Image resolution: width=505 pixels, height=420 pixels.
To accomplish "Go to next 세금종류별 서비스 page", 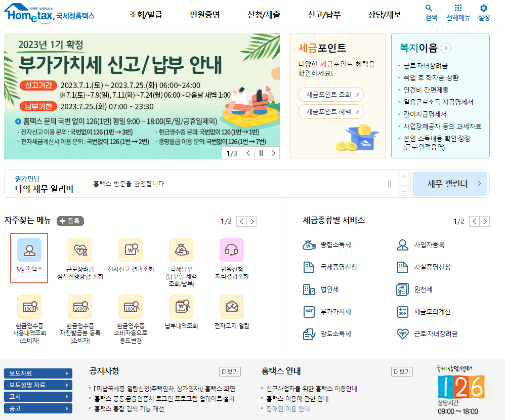I will coord(485,221).
